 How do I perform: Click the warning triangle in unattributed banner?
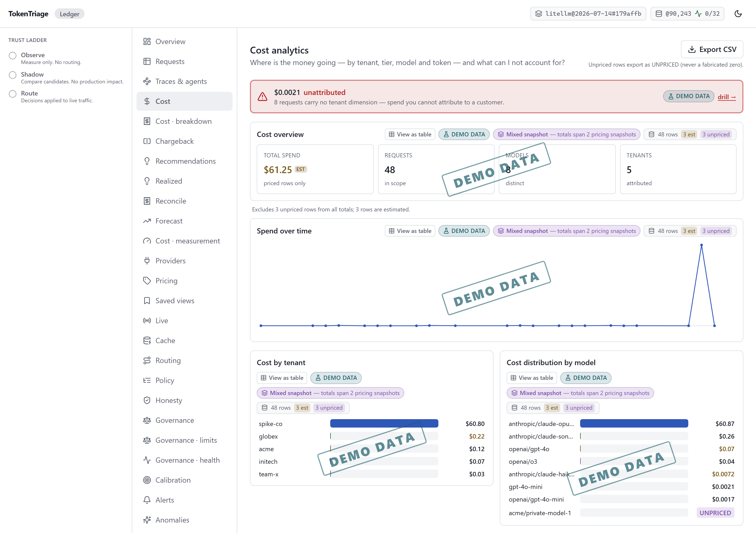pyautogui.click(x=262, y=97)
